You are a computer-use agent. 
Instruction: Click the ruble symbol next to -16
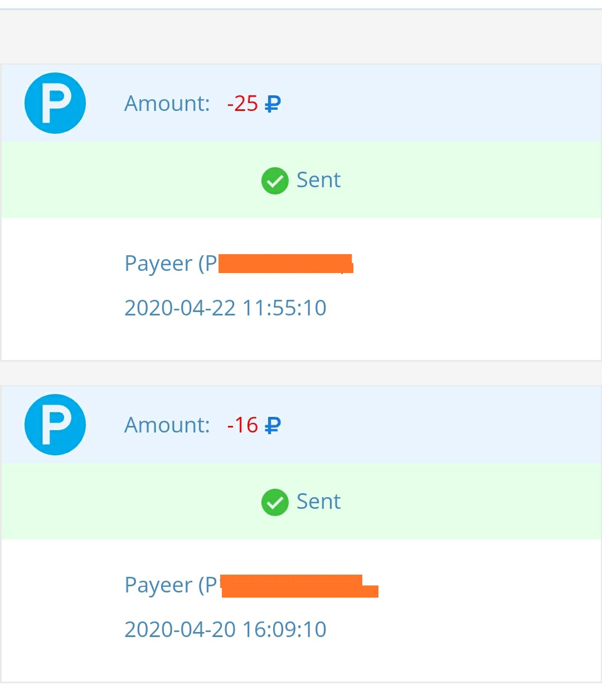coord(273,426)
